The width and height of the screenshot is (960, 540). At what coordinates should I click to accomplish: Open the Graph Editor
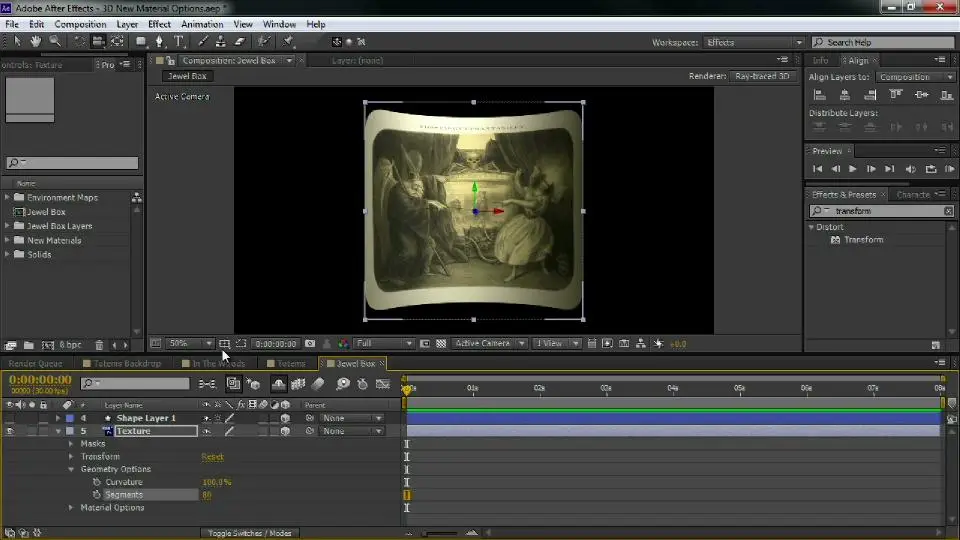[x=383, y=384]
